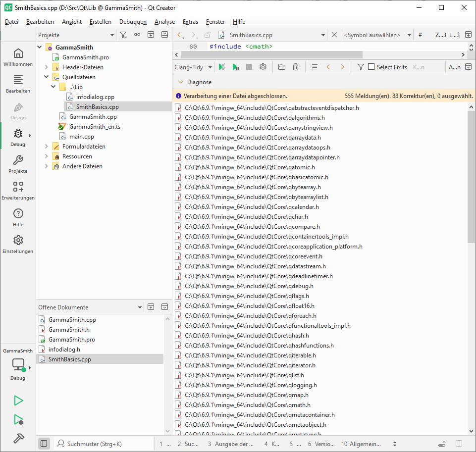This screenshot has width=476, height=452.
Task: Analyze current file with Clang-Tidy
Action: tap(236, 67)
